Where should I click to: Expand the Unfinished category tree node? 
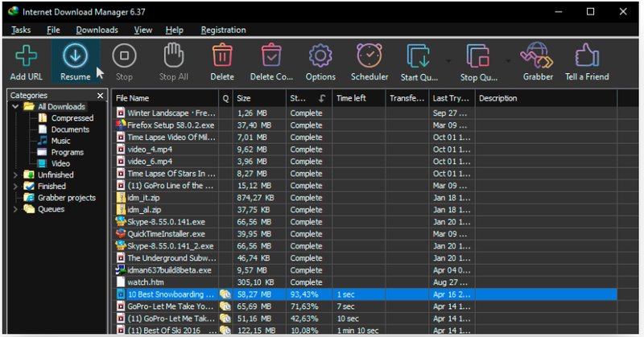[15, 175]
